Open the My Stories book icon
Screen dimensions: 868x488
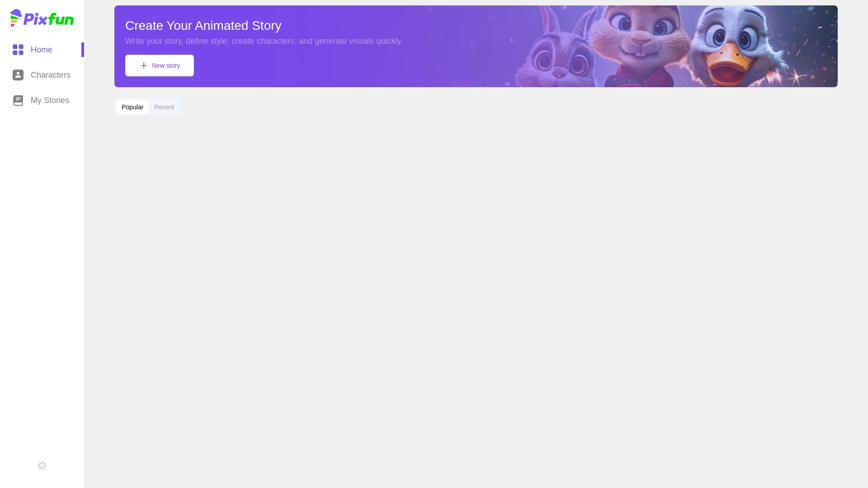pyautogui.click(x=18, y=100)
